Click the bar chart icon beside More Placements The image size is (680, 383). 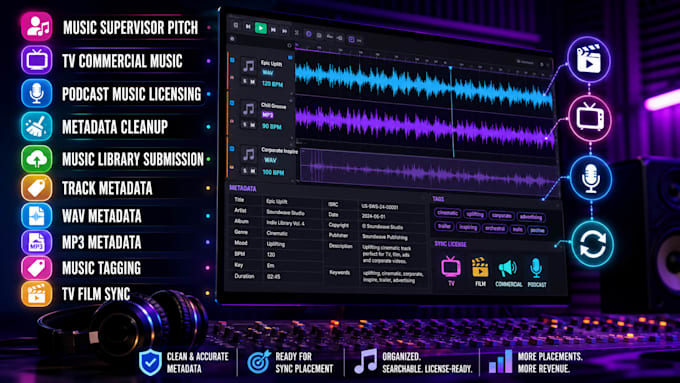click(500, 362)
